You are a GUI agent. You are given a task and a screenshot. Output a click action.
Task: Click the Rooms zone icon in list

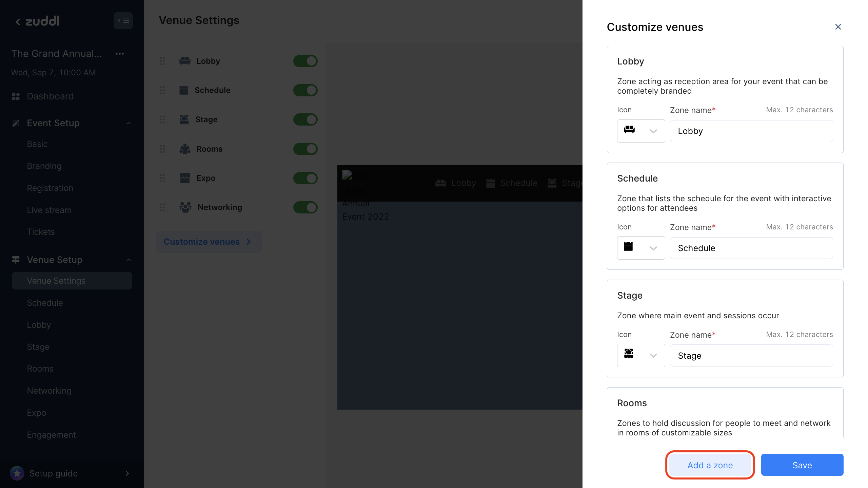(185, 149)
